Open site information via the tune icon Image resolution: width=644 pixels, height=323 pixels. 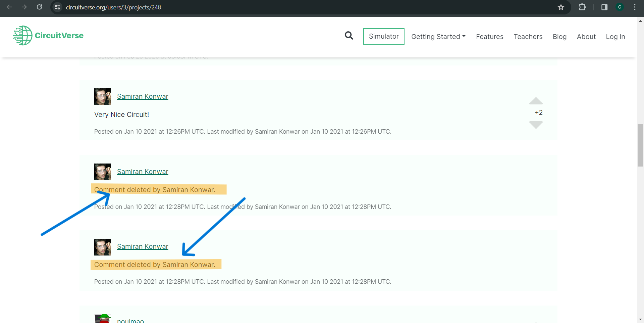(57, 7)
